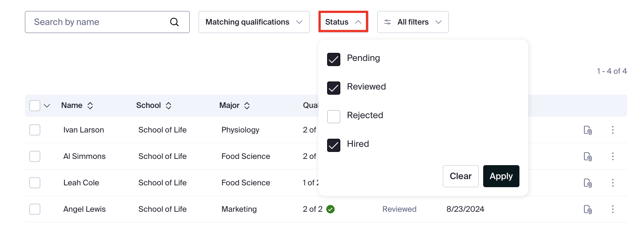The width and height of the screenshot is (644, 229).
Task: Sort table by School column
Action: [x=169, y=106]
